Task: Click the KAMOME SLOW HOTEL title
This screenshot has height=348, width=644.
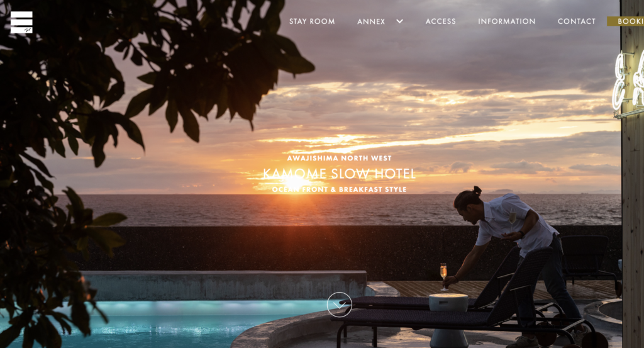Action: pos(339,174)
